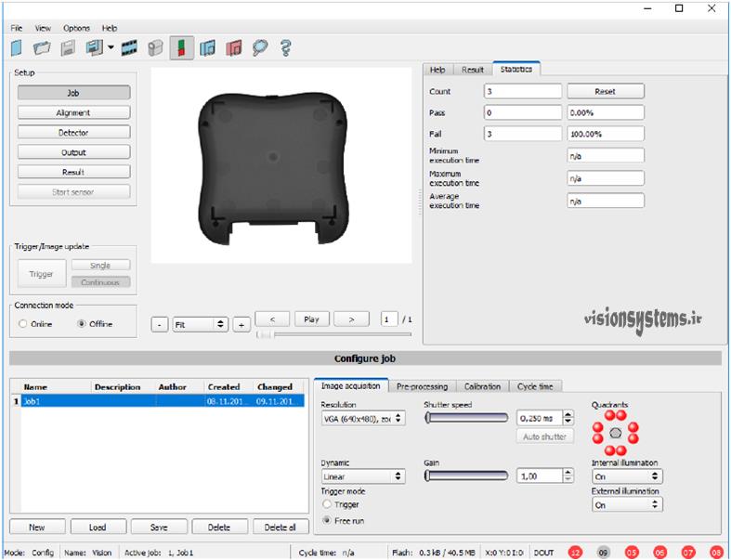Select the Offline connection mode

pyautogui.click(x=82, y=324)
